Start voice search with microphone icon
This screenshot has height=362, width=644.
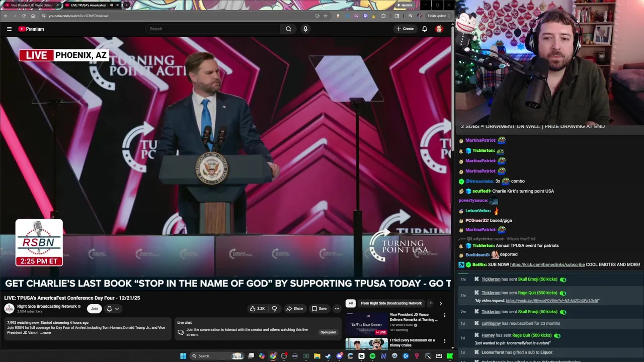305,29
